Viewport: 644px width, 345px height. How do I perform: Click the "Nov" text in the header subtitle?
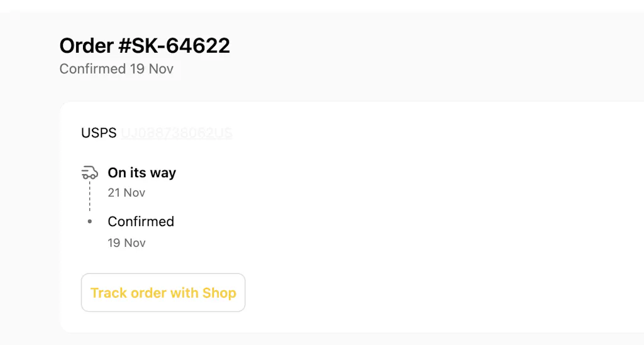click(161, 68)
